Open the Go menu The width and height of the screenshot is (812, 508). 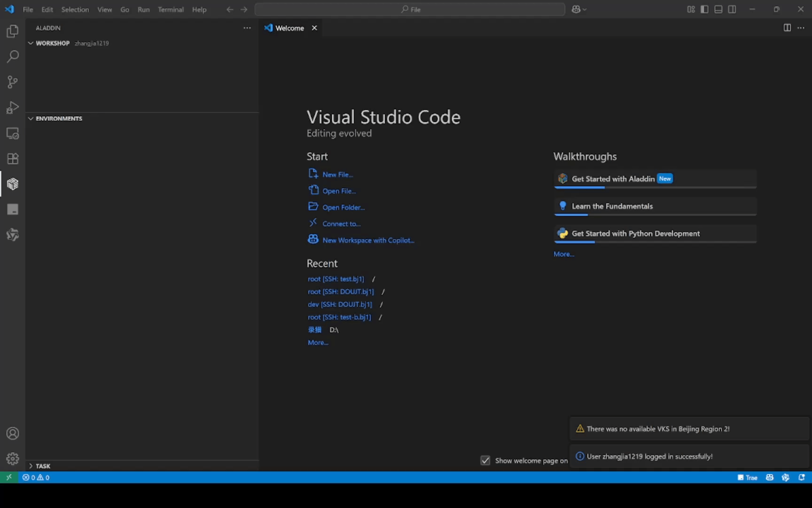[125, 9]
